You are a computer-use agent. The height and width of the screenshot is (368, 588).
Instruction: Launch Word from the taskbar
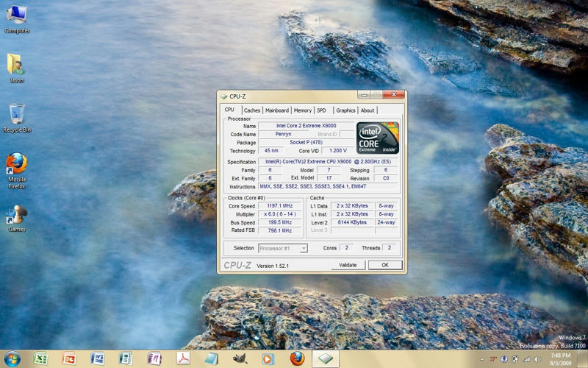click(97, 358)
